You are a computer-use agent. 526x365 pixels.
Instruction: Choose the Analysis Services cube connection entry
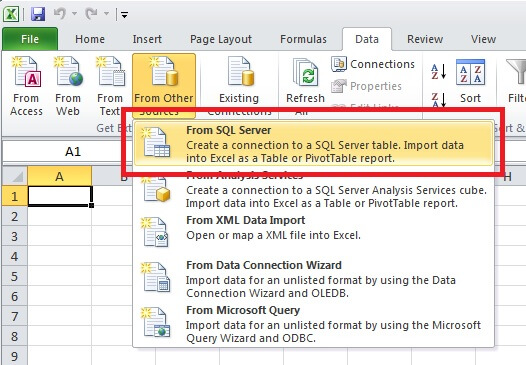[x=313, y=189]
